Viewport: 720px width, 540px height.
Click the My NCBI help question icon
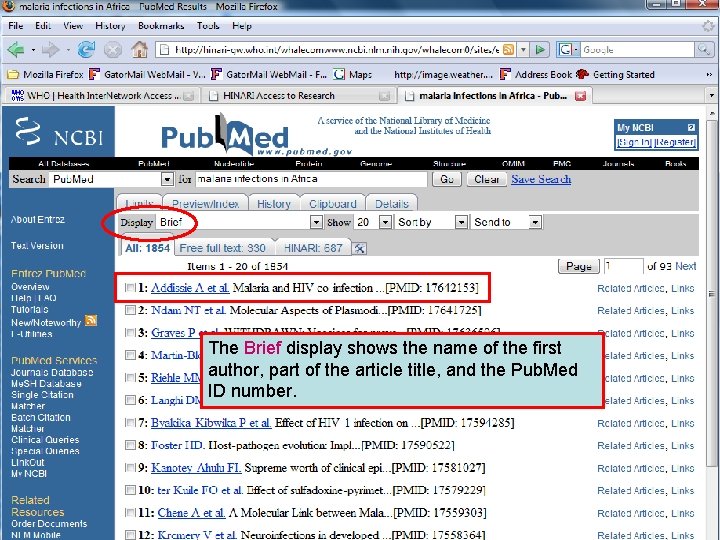pos(691,128)
